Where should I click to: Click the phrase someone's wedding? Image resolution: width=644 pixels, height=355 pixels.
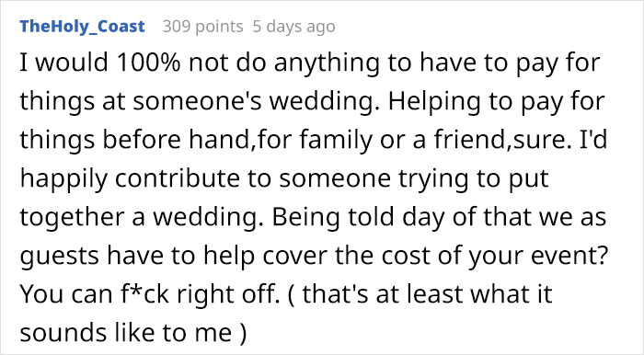[x=257, y=101]
